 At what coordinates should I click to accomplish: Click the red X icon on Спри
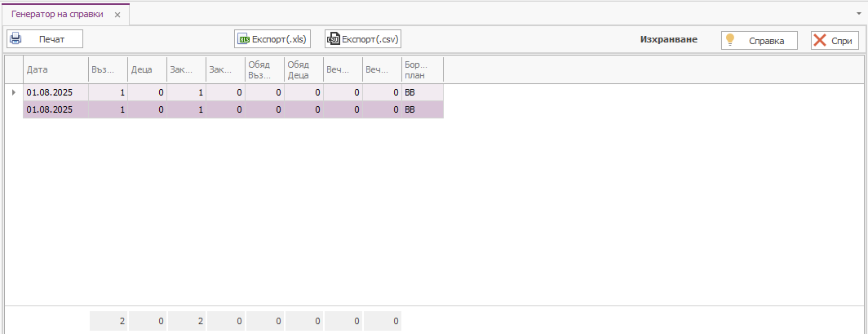point(820,40)
